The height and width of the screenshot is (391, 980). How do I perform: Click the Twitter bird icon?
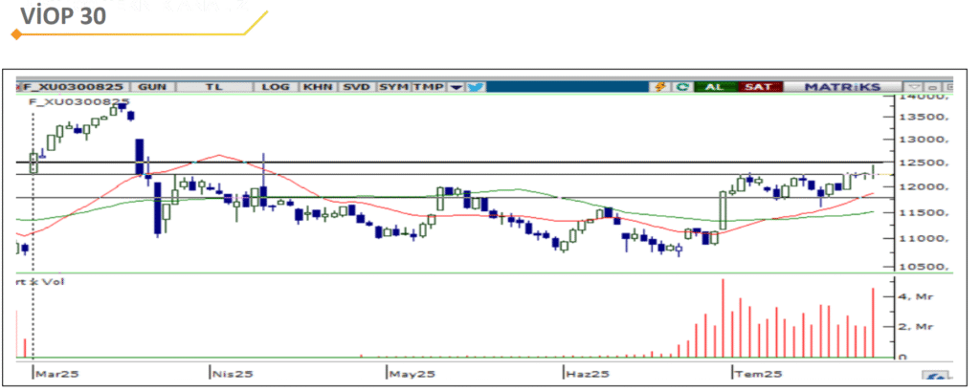pos(475,87)
